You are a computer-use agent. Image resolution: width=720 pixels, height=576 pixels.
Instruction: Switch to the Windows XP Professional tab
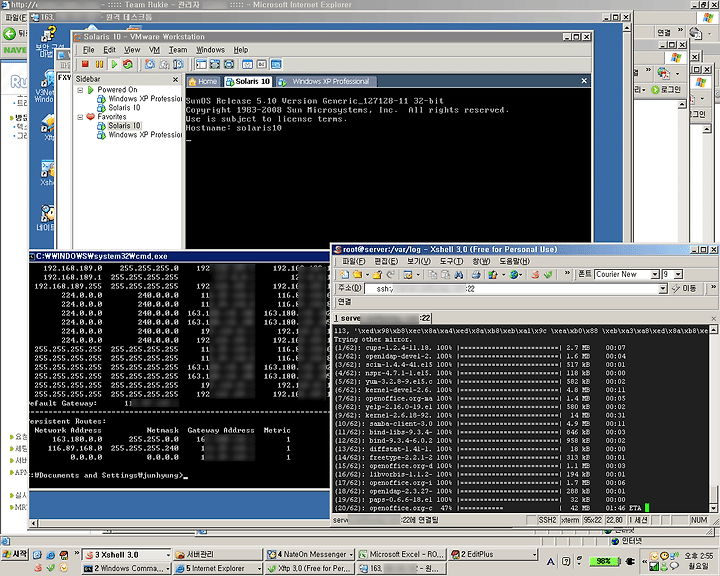pyautogui.click(x=327, y=82)
